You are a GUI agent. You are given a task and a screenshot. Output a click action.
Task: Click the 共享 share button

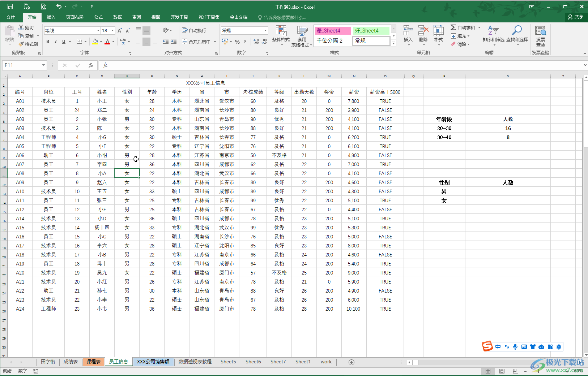[x=576, y=17]
